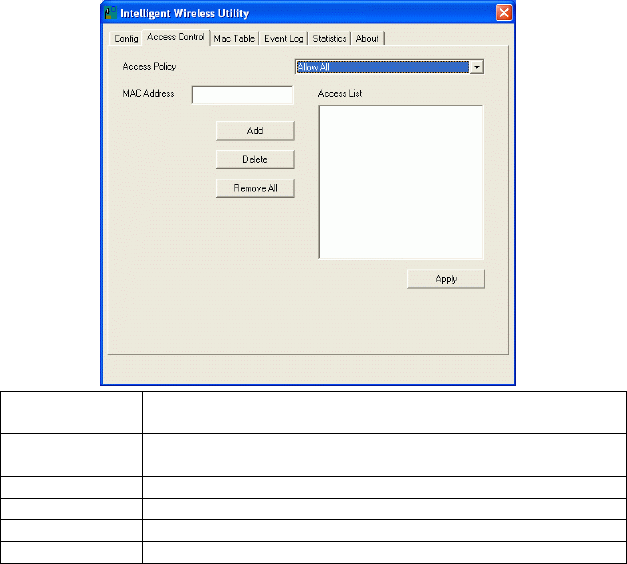
Task: Click inside the Access List box
Action: point(401,182)
